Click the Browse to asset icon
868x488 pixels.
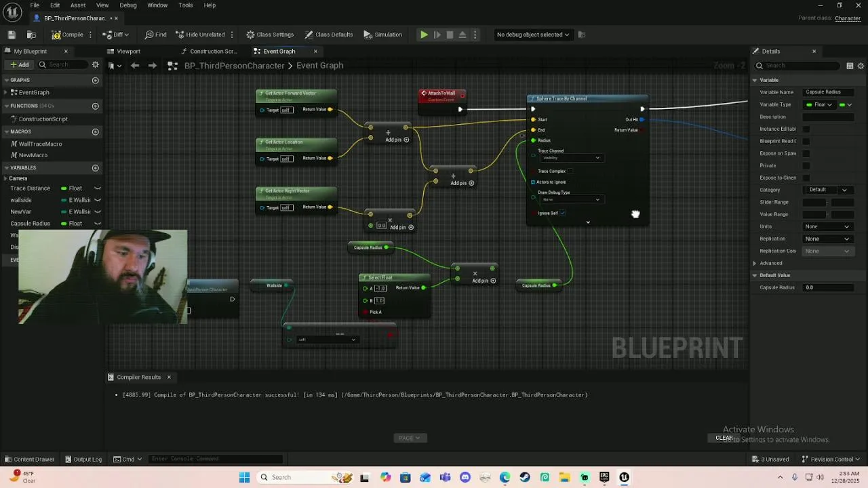pos(31,35)
